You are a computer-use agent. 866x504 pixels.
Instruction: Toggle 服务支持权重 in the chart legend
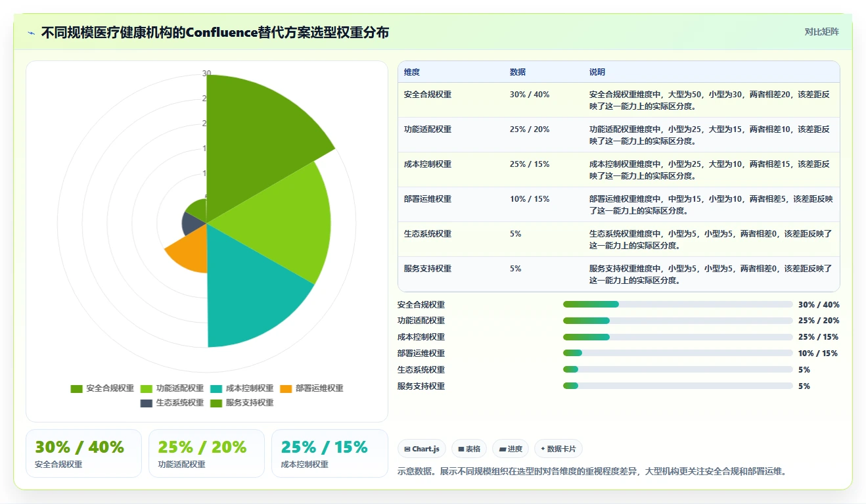click(242, 403)
